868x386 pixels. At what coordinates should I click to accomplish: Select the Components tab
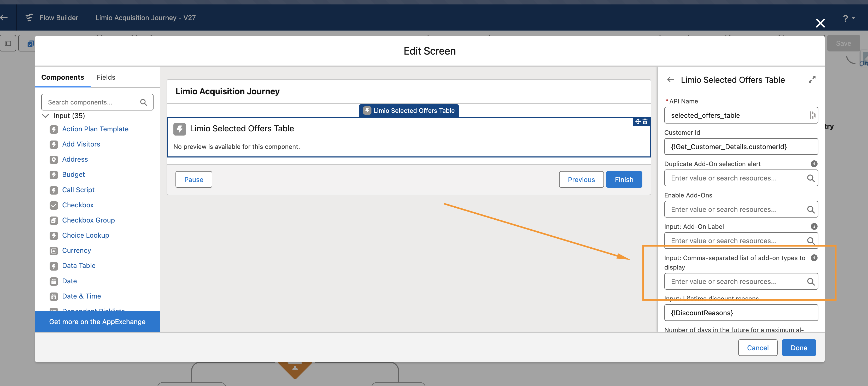pyautogui.click(x=63, y=77)
